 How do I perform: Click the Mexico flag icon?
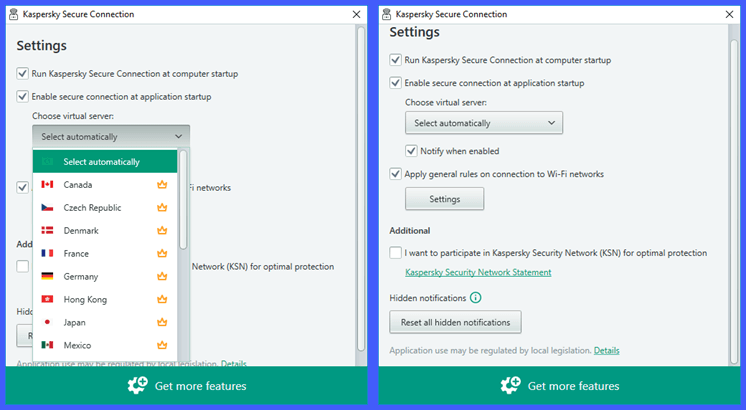47,345
